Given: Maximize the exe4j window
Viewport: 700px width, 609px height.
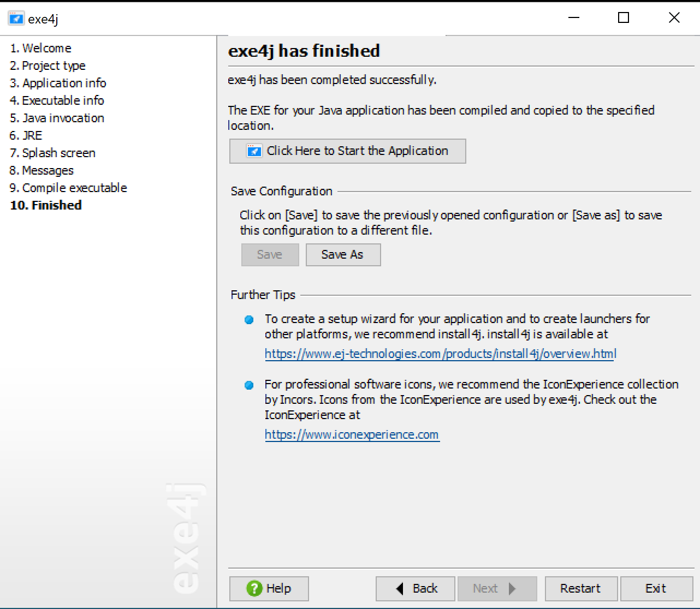Looking at the screenshot, I should 623,18.
